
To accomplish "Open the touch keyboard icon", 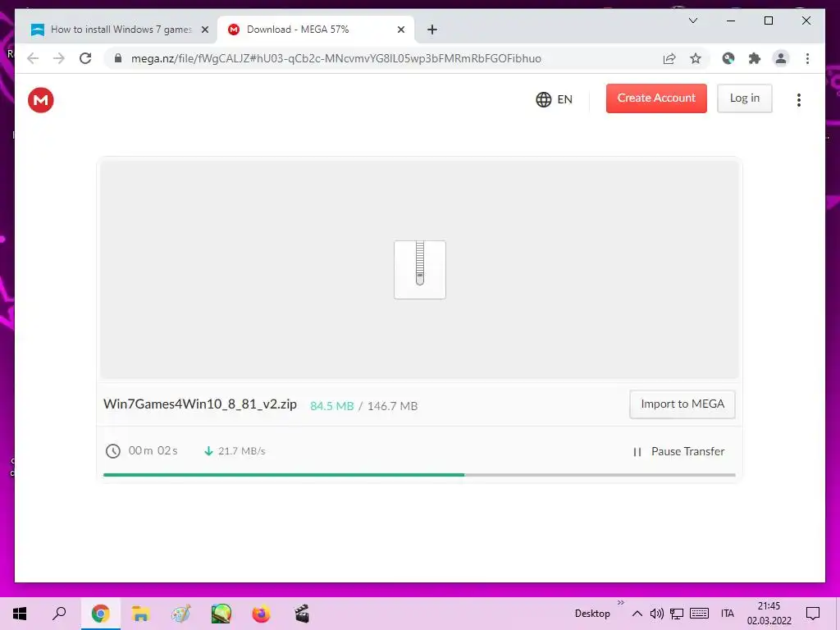I will [699, 614].
